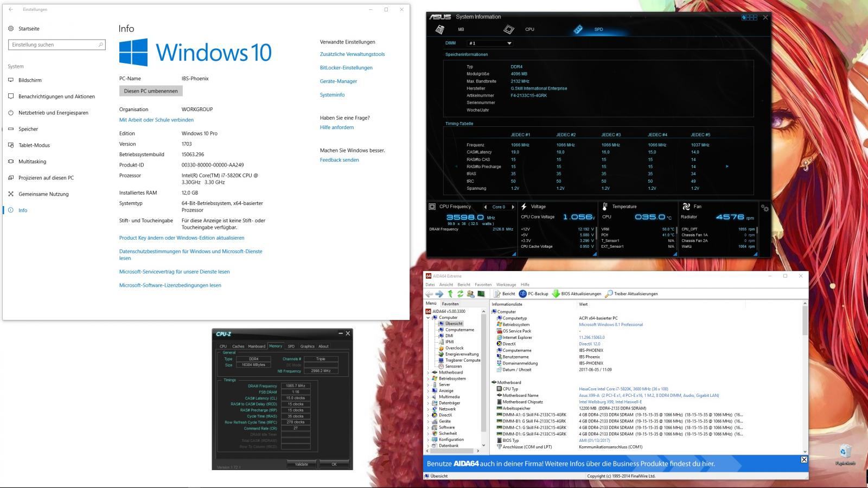Click the Temperature thermometer icon
868x488 pixels.
coord(605,207)
